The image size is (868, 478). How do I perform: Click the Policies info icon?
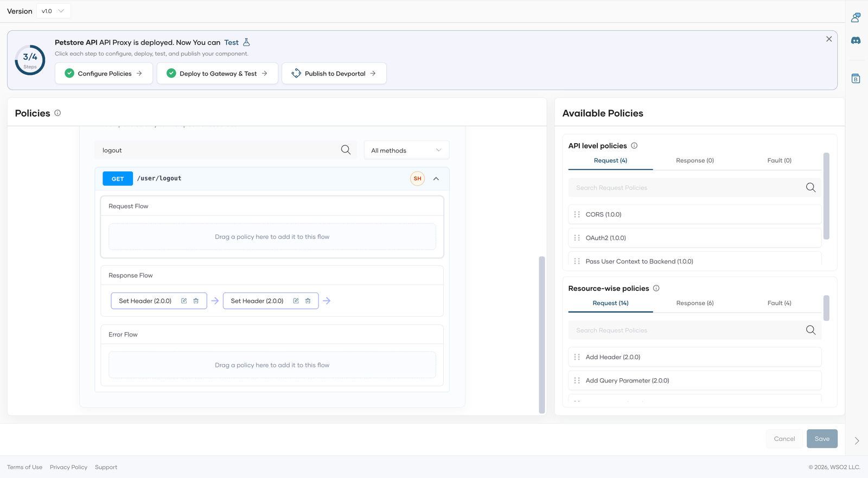point(58,113)
